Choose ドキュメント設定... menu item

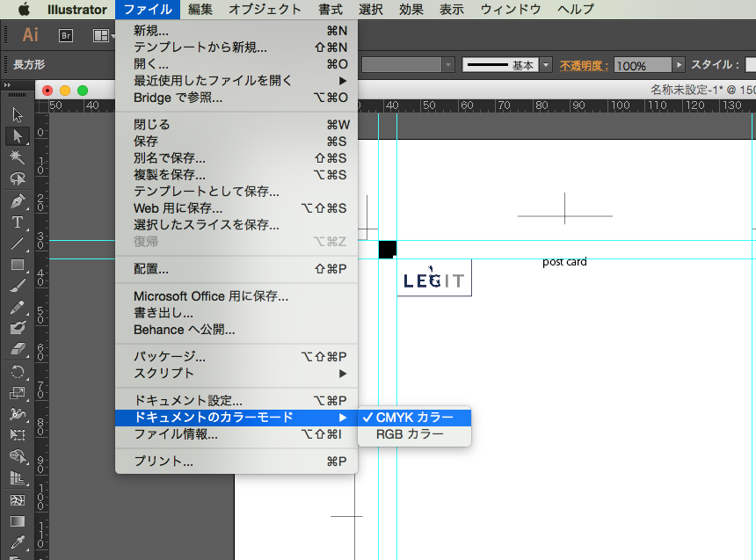(x=236, y=401)
